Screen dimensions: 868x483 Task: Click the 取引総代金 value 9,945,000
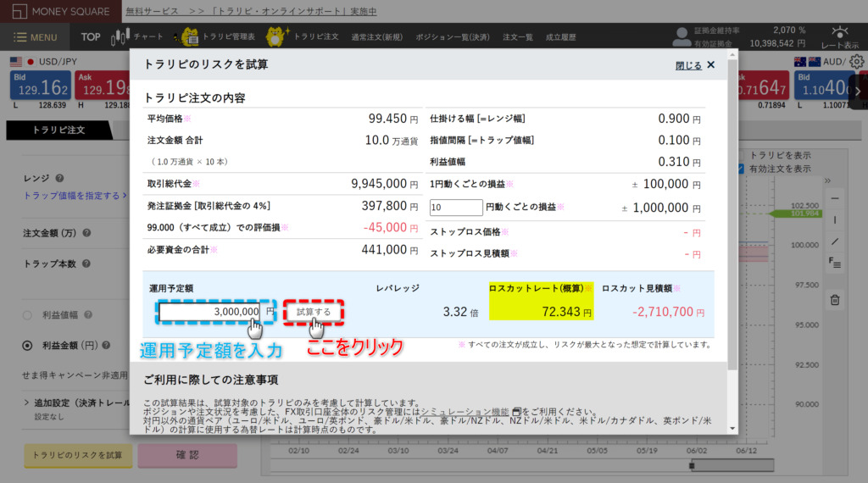coord(379,184)
